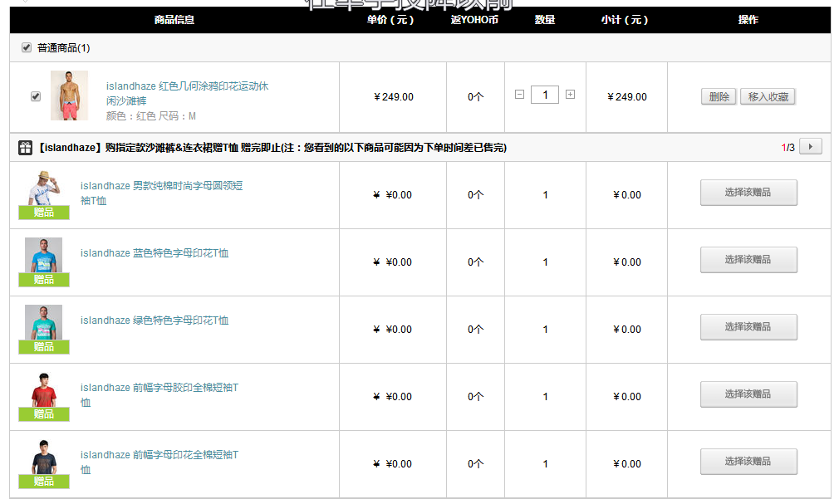This screenshot has width=839, height=504.
Task: Choose gift 绿色特色字母印花T恤 via 选择该赠品
Action: point(748,327)
